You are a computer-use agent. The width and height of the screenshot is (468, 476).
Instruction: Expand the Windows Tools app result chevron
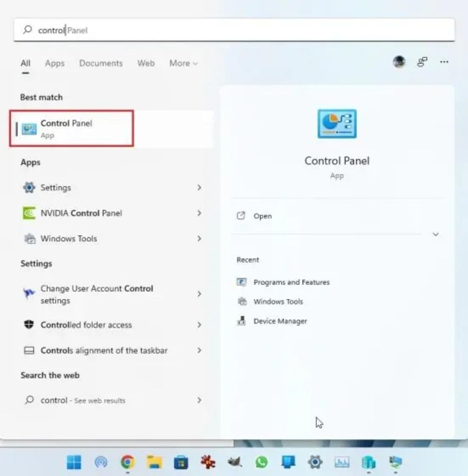pyautogui.click(x=199, y=238)
